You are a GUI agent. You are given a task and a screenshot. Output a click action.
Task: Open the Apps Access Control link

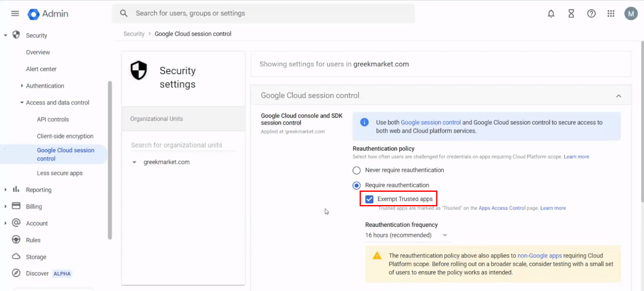tap(502, 208)
